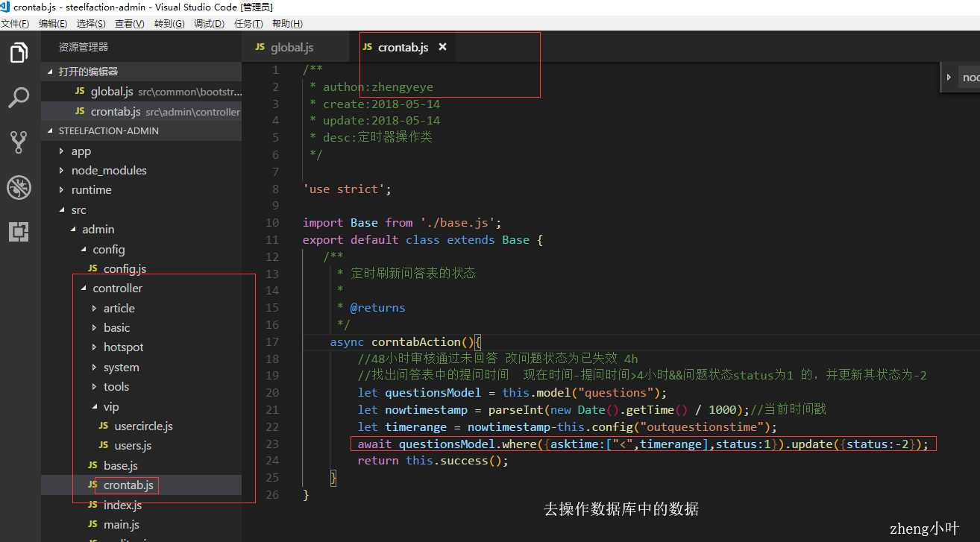This screenshot has width=980, height=542.
Task: Click JS icon beside config.js
Action: pos(92,268)
